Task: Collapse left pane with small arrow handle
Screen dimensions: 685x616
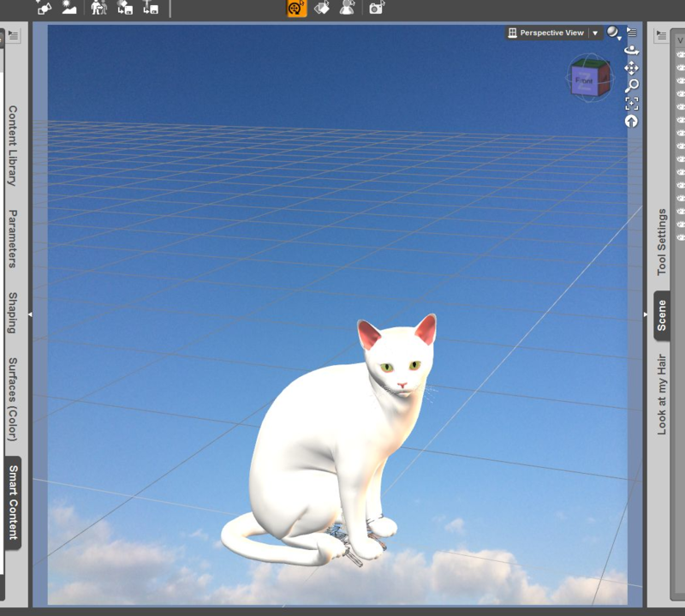Action: [30, 314]
